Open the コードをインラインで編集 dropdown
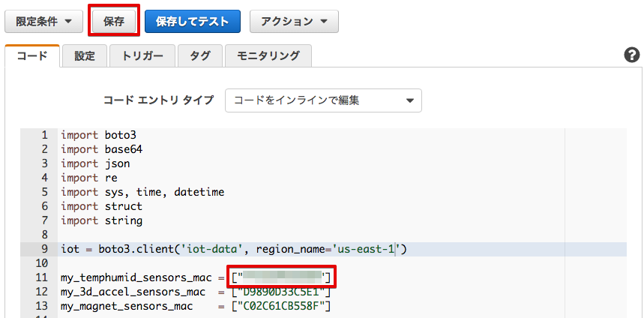 (x=323, y=100)
